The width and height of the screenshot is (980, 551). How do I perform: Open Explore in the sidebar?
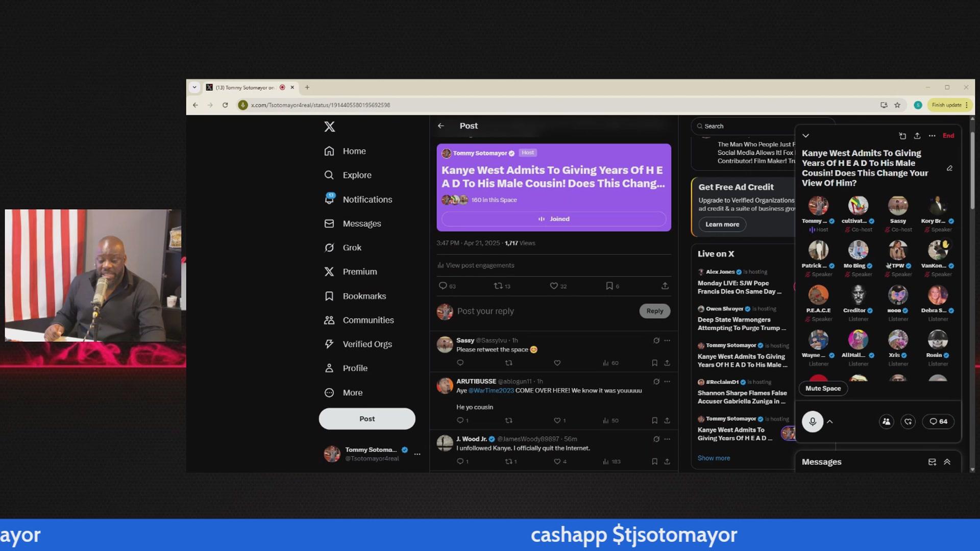[x=348, y=175]
